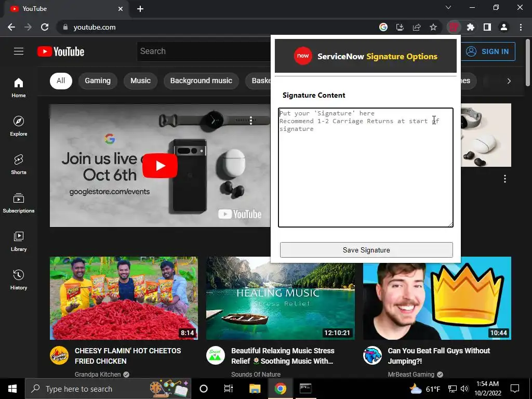Image resolution: width=532 pixels, height=399 pixels.
Task: Open the notification center
Action: click(x=515, y=389)
